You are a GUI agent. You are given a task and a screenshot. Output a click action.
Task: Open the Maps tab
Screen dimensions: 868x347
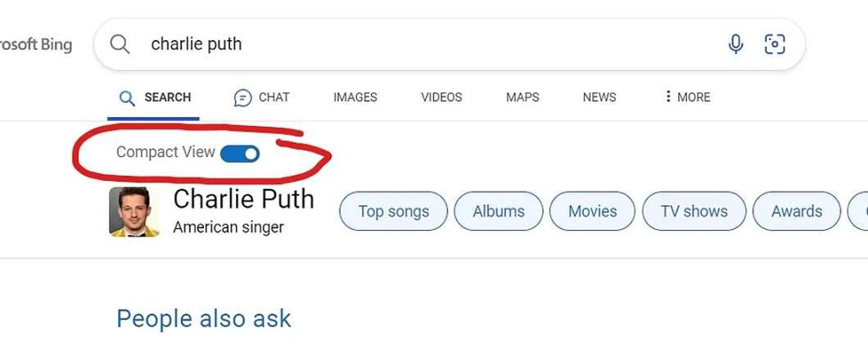coord(522,97)
